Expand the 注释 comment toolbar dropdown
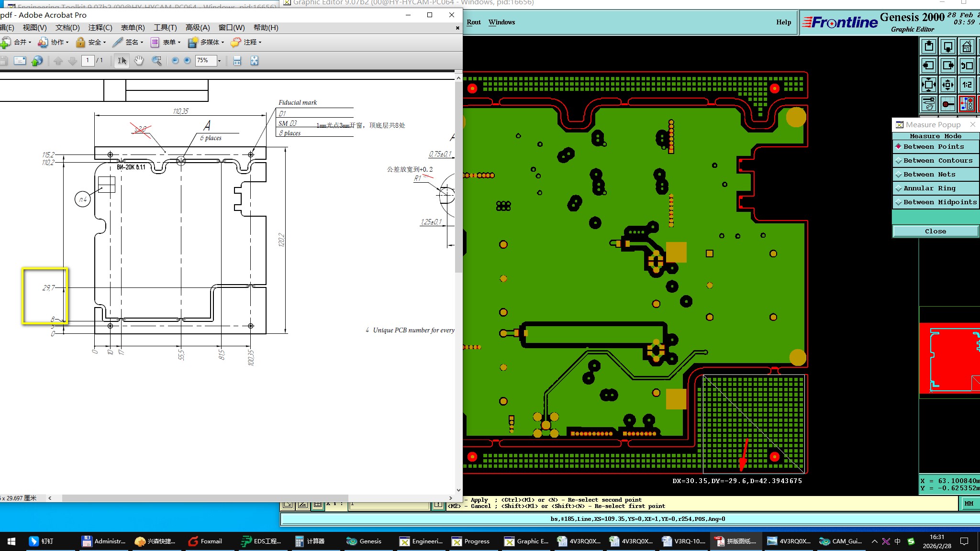 [x=260, y=43]
